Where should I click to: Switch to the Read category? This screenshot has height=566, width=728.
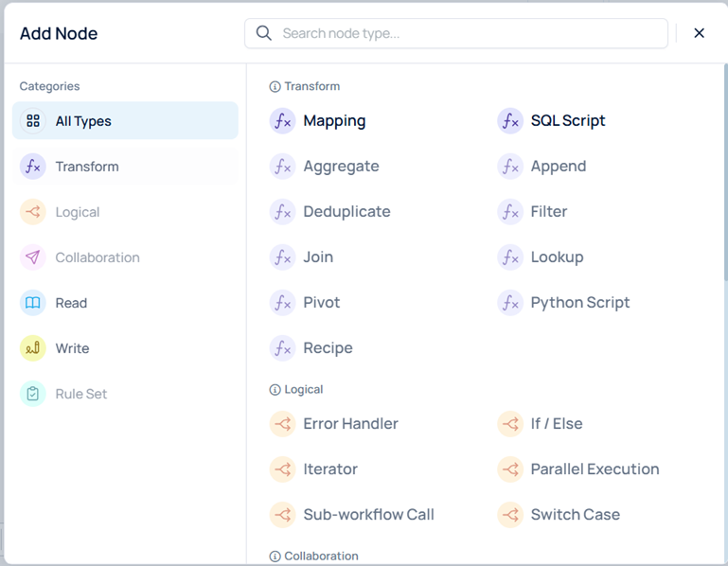point(71,303)
